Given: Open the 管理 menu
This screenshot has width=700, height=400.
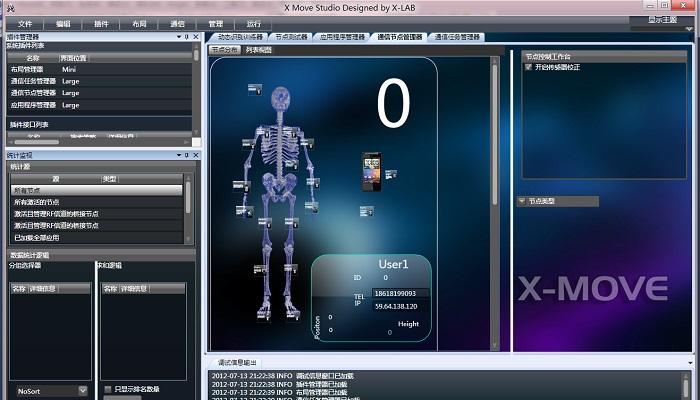Looking at the screenshot, I should [215, 24].
